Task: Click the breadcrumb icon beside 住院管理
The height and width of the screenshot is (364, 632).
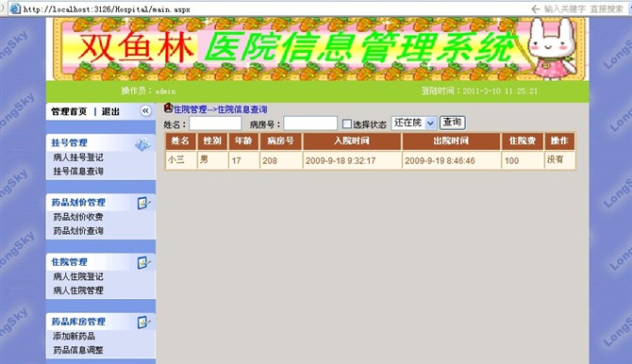Action: pos(168,108)
